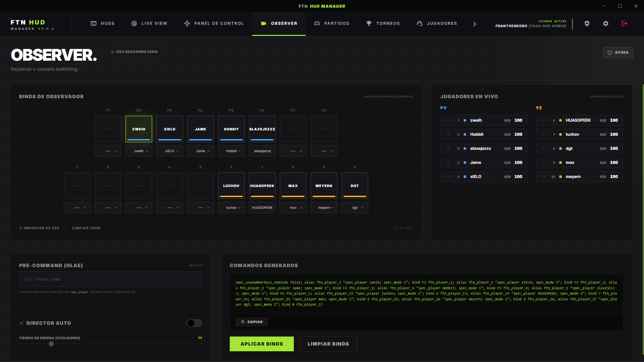Open empty F1 slot dropdown
The image size is (644, 362).
pyautogui.click(x=108, y=151)
